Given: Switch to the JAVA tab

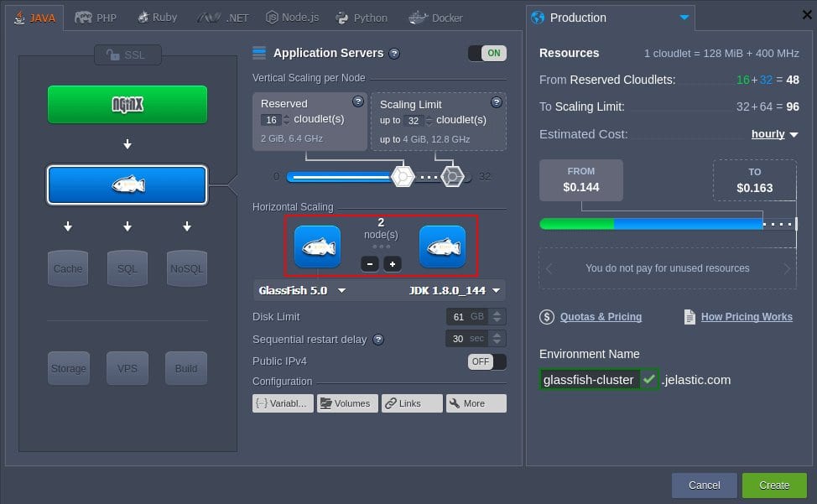Looking at the screenshot, I should [35, 18].
